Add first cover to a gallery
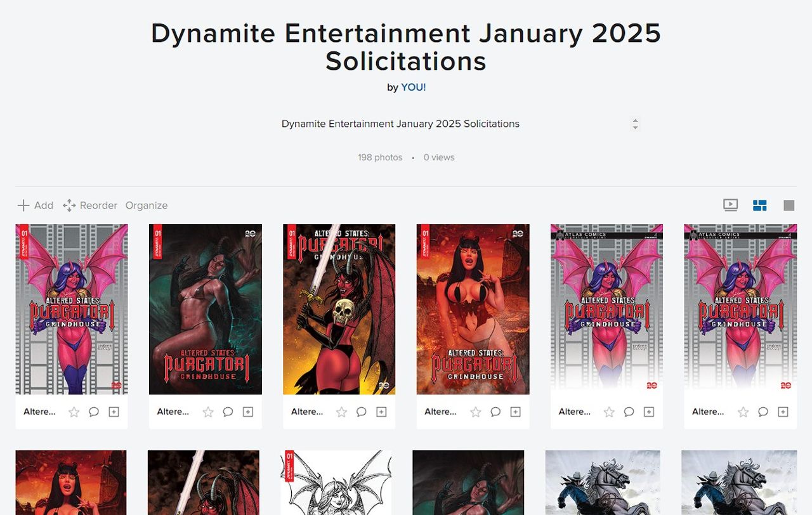This screenshot has height=515, width=812. pos(114,412)
